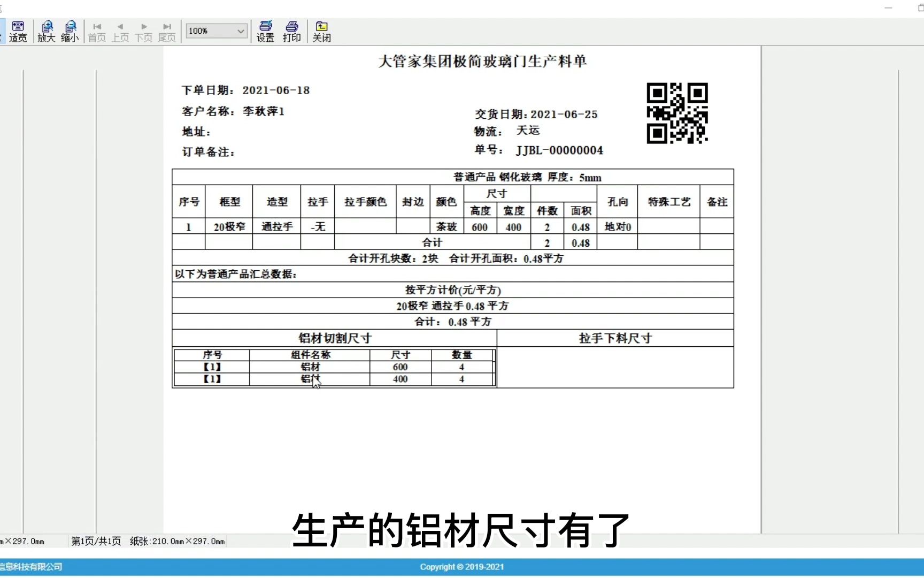
Task: Click cell 20极窄 in row 1
Action: coord(229,227)
